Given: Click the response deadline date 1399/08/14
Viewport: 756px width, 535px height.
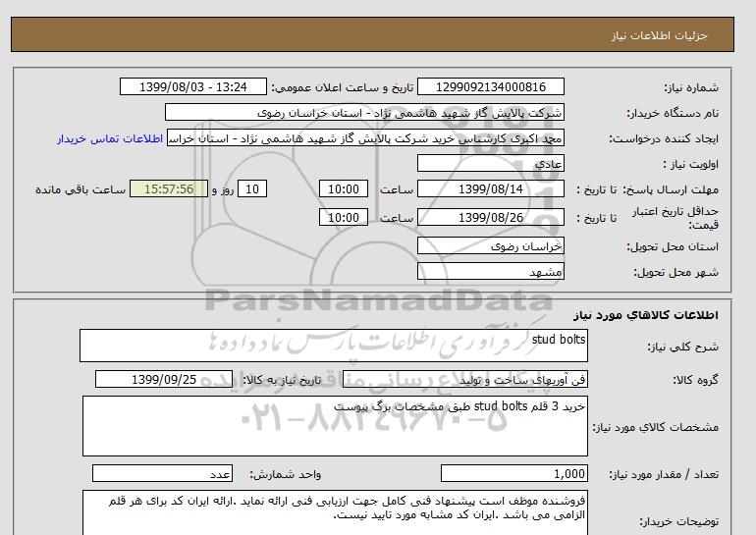Looking at the screenshot, I should (491, 189).
